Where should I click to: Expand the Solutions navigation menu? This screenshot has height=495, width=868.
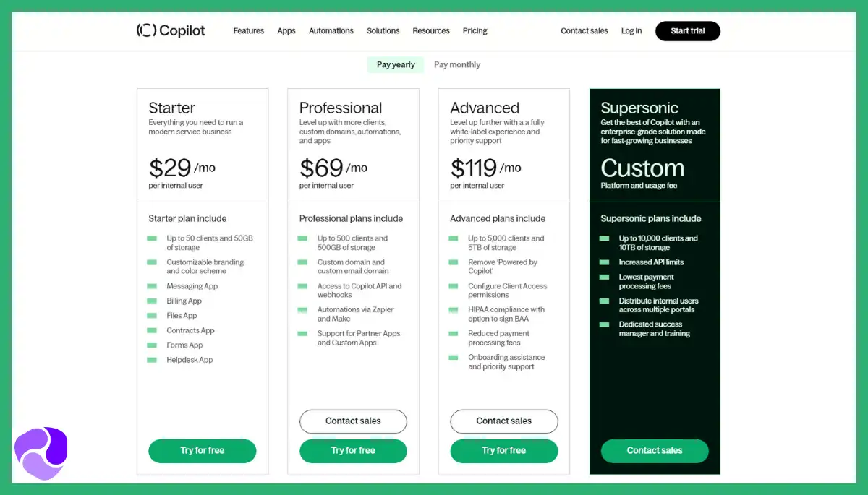[x=383, y=31]
